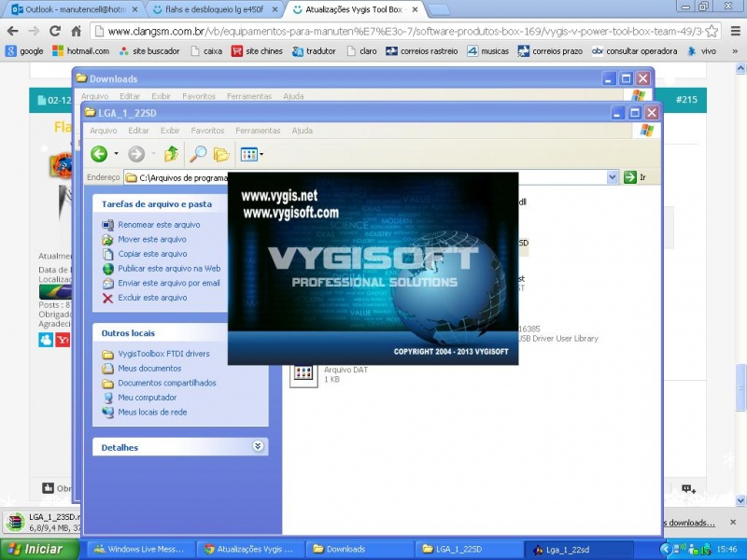Go up one folder level in LGA_1_22SD
Image resolution: width=747 pixels, height=560 pixels.
coord(171,154)
